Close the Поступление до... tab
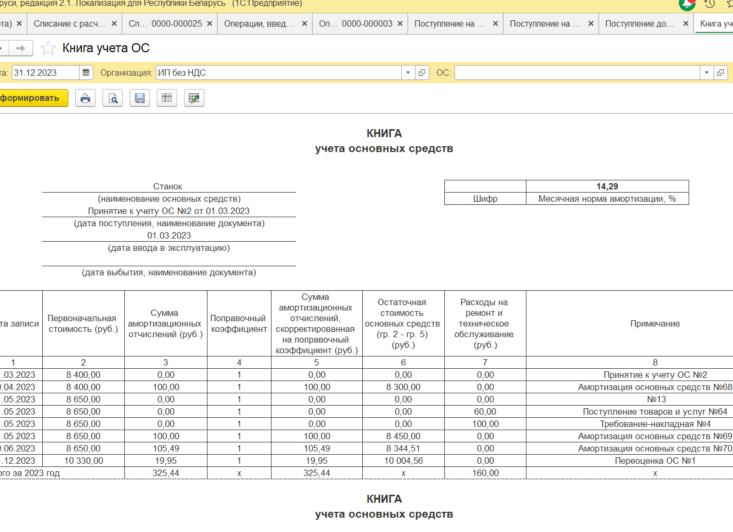Image resolution: width=733 pixels, height=532 pixels. click(x=685, y=23)
